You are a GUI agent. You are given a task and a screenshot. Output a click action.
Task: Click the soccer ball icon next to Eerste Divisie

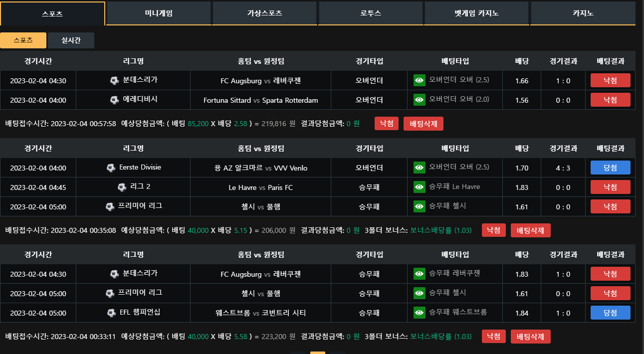click(x=111, y=168)
